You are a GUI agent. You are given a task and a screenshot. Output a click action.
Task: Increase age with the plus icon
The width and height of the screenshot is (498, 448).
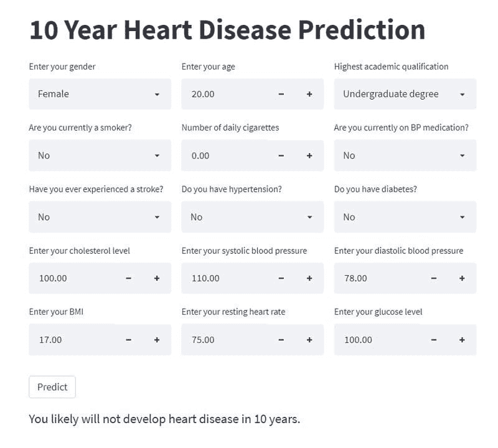point(309,94)
